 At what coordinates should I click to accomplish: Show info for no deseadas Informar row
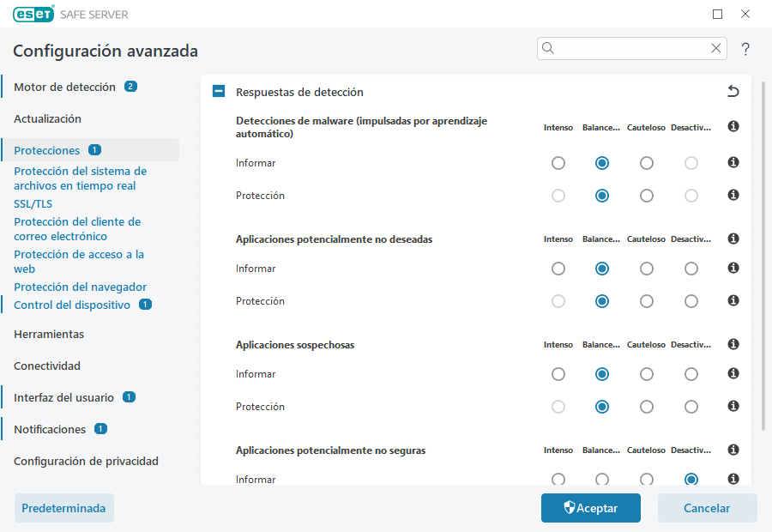pos(733,268)
